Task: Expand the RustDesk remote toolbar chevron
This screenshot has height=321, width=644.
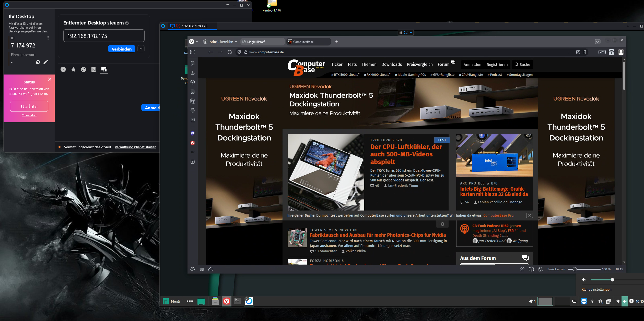Action: pos(411,32)
